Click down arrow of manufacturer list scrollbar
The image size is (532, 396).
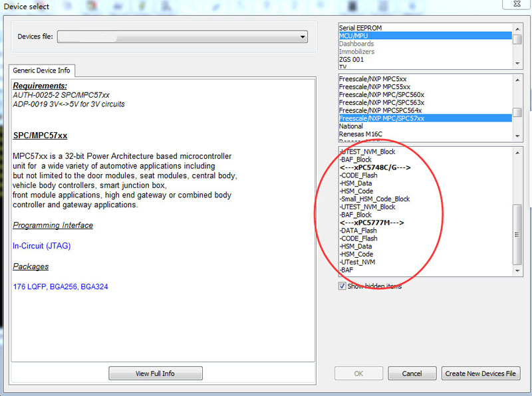pyautogui.click(x=517, y=136)
